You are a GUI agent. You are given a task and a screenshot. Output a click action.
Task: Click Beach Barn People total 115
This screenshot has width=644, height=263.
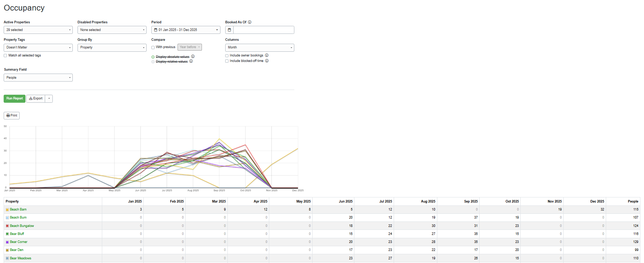click(x=636, y=209)
